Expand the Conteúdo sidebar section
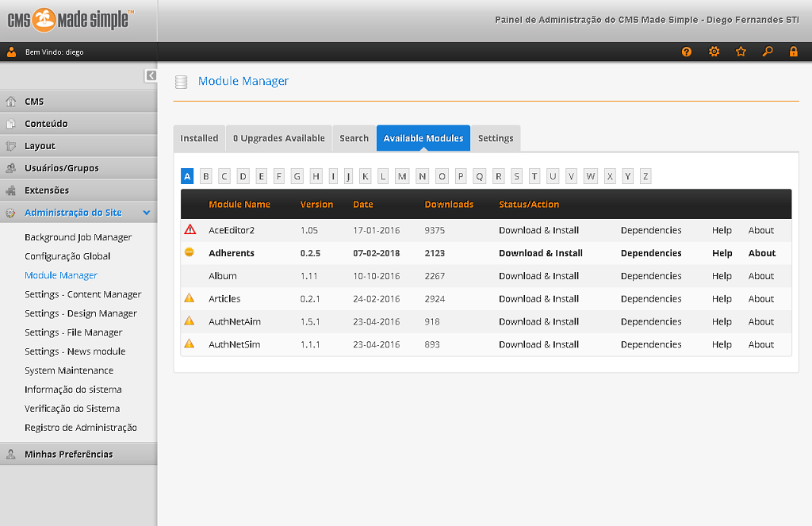This screenshot has height=526, width=812. [x=46, y=124]
